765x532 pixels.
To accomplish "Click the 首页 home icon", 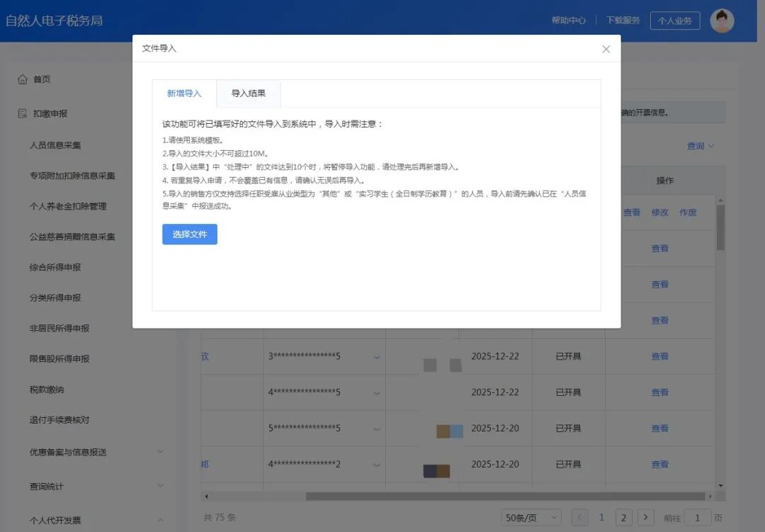I will coord(23,79).
